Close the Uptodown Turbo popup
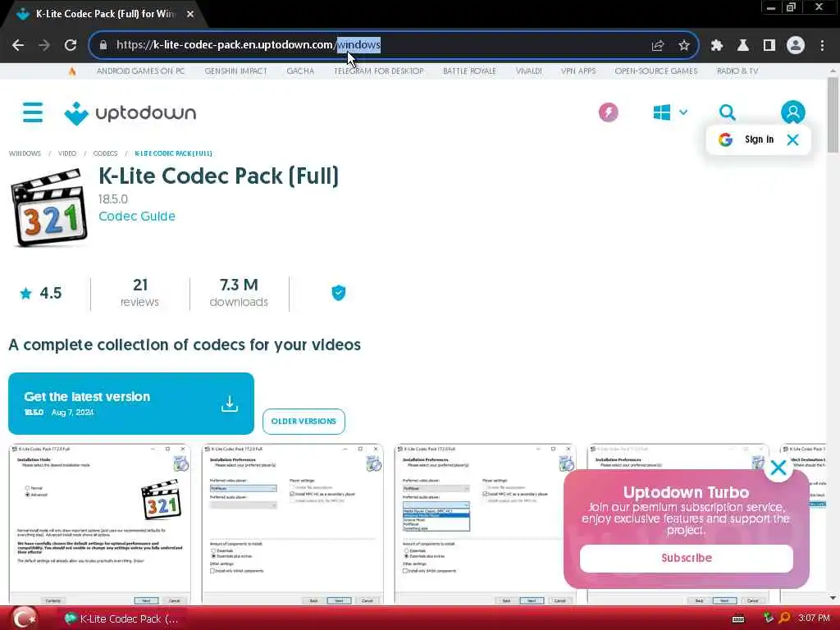 click(778, 468)
